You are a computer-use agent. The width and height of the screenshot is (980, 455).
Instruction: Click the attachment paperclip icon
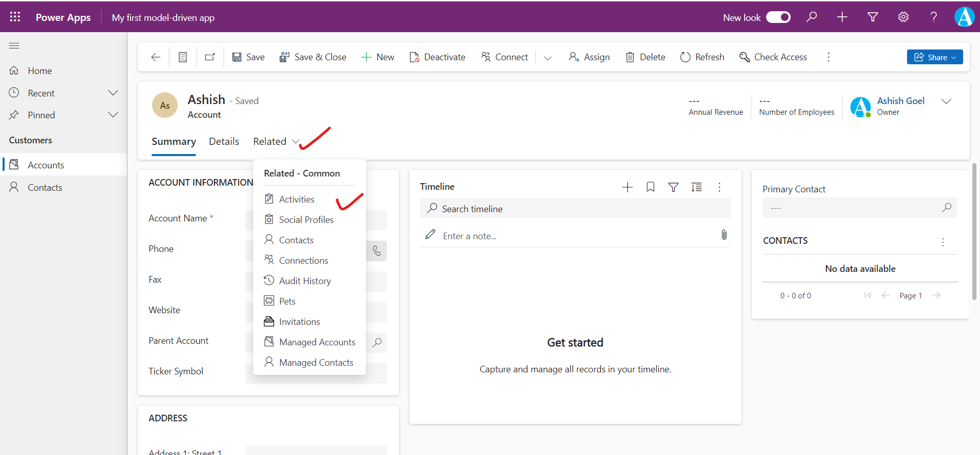(x=724, y=235)
